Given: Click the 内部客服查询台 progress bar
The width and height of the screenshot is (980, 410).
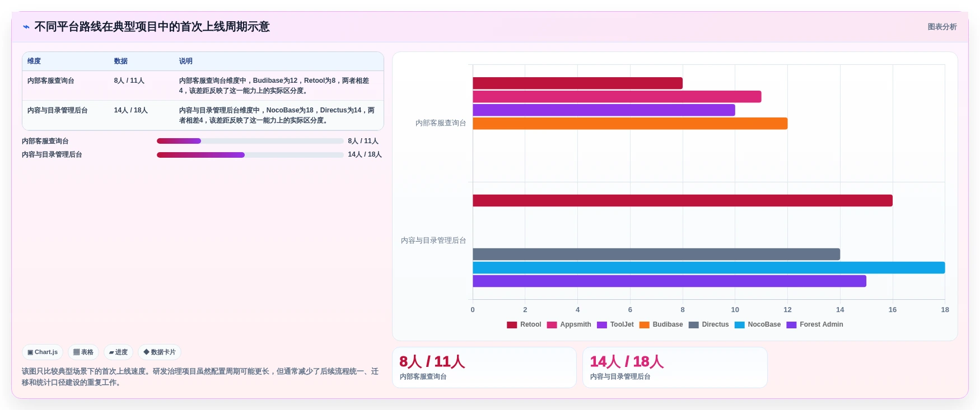Looking at the screenshot, I should click(x=250, y=141).
